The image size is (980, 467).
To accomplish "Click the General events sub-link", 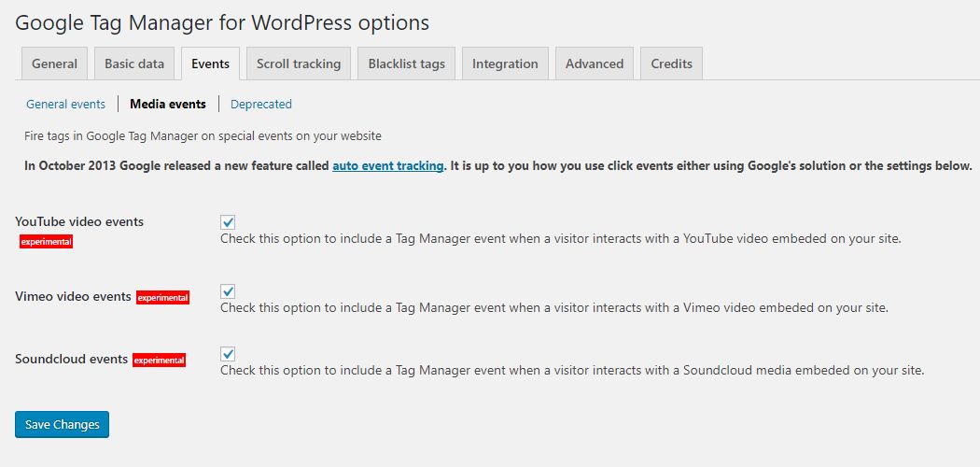I will (65, 104).
